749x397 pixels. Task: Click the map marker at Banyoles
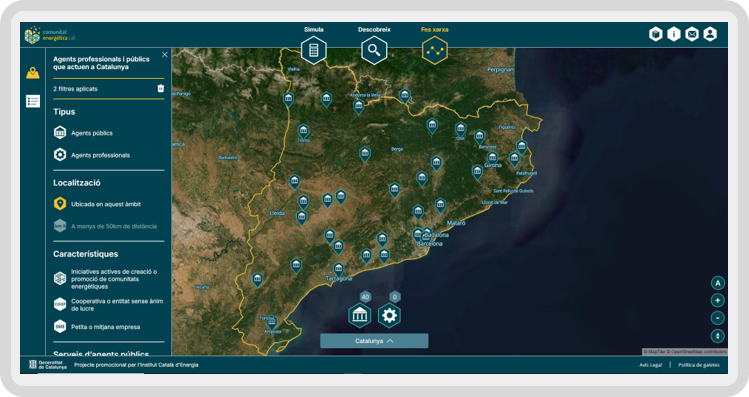click(x=480, y=137)
